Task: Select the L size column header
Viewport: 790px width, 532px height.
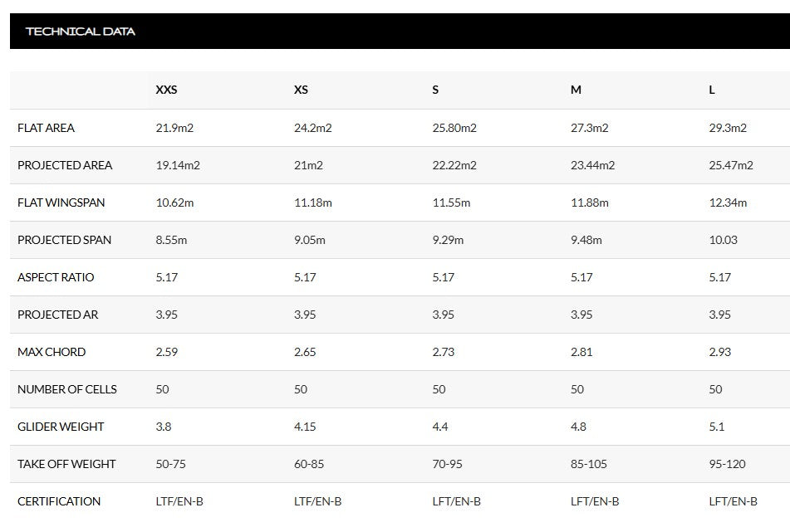Action: point(712,90)
